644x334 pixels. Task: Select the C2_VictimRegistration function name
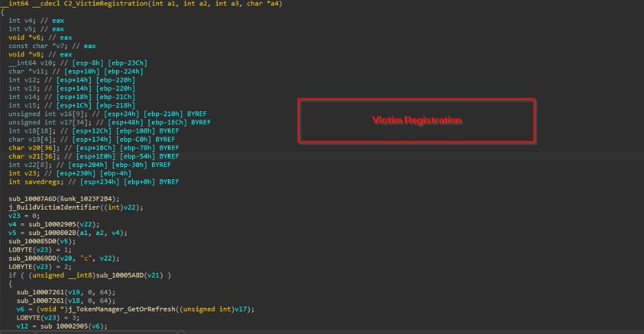106,3
